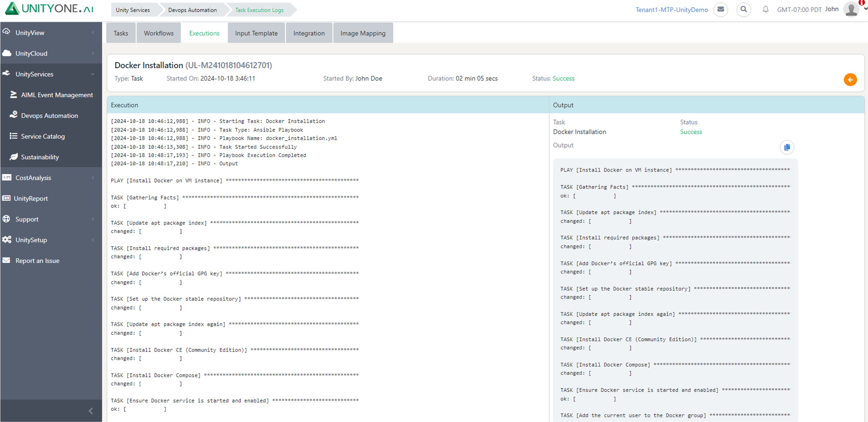Click the UnitySetup gears icon
The image size is (868, 422).
coord(7,239)
